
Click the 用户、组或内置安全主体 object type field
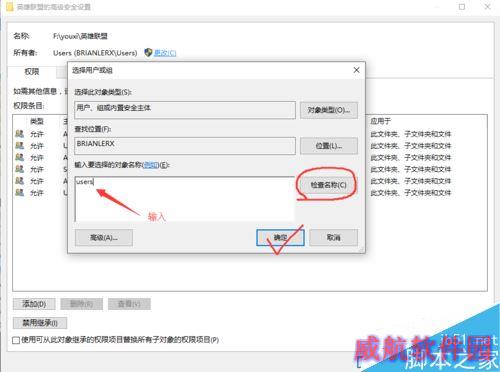(x=185, y=110)
